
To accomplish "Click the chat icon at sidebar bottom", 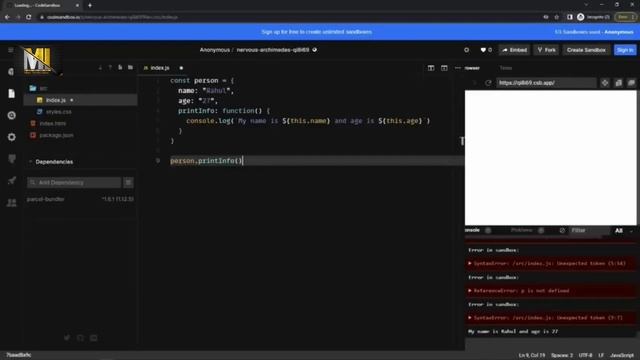I will coord(94,338).
